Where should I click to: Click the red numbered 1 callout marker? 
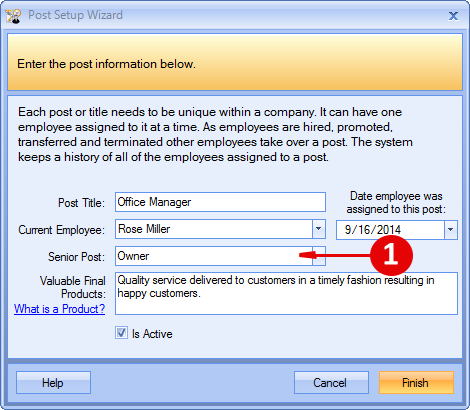point(391,256)
